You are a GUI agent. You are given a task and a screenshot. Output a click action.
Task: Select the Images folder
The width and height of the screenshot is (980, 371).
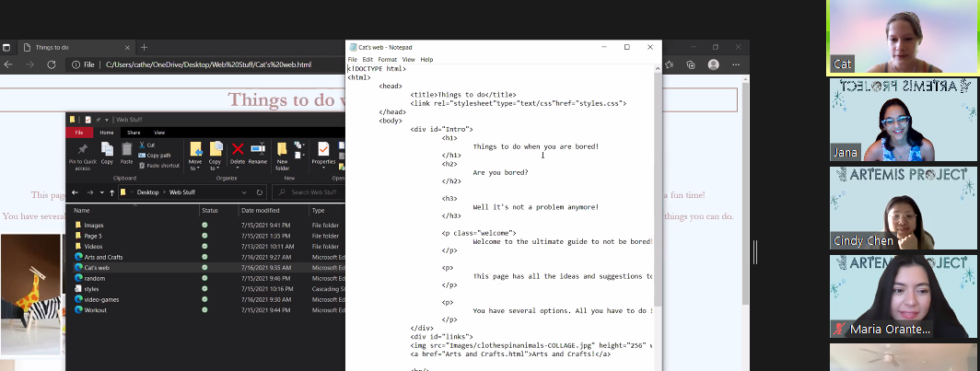tap(94, 226)
